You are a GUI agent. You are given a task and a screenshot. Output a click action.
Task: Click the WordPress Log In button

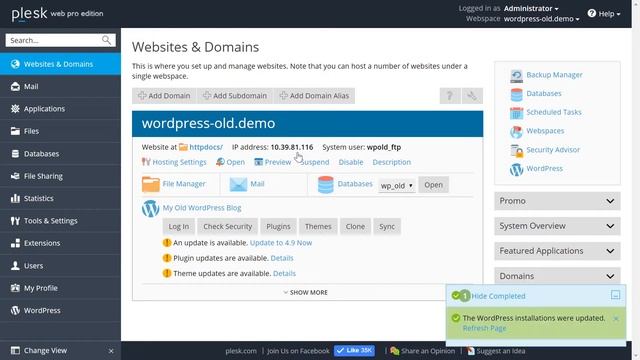(x=179, y=227)
